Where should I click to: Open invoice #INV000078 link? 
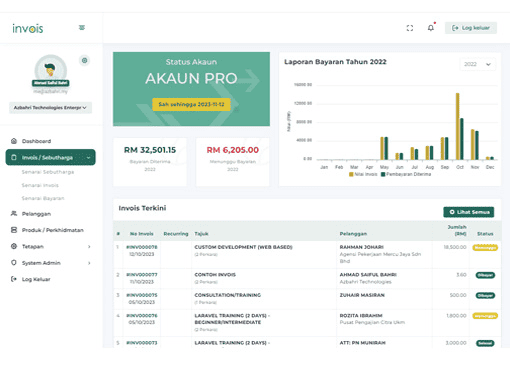(x=142, y=247)
